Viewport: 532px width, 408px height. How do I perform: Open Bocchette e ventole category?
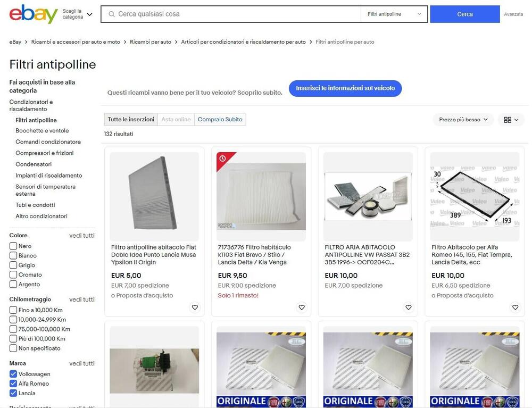click(x=42, y=130)
